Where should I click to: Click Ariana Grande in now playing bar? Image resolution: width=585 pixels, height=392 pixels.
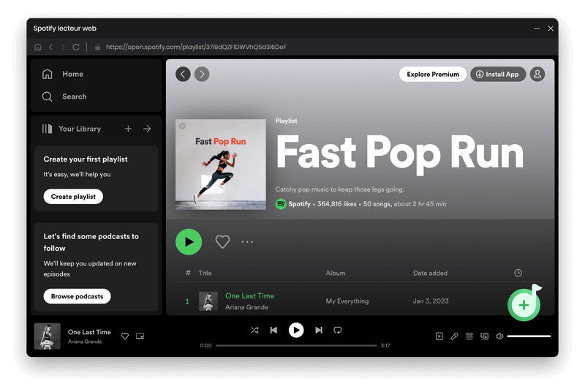pos(85,342)
